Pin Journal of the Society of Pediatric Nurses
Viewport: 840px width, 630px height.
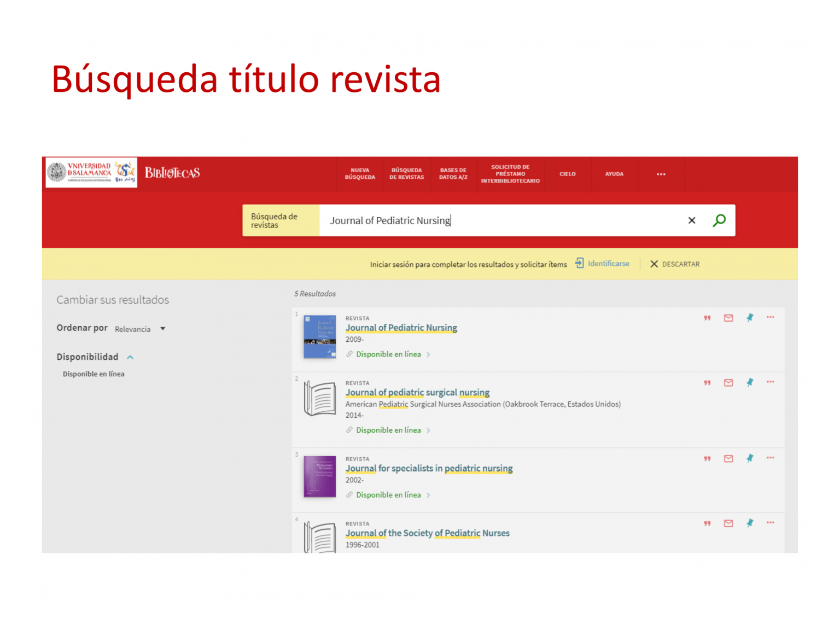coord(750,523)
